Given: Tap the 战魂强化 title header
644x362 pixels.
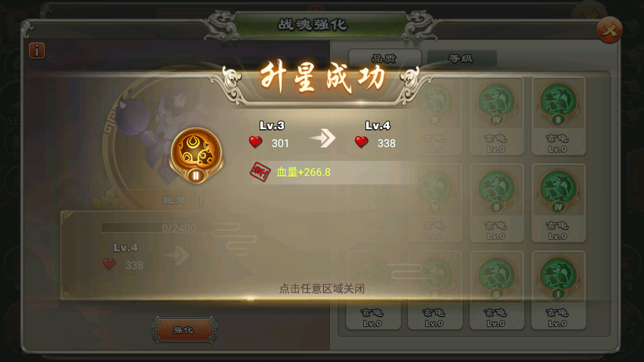Looking at the screenshot, I should coord(313,25).
